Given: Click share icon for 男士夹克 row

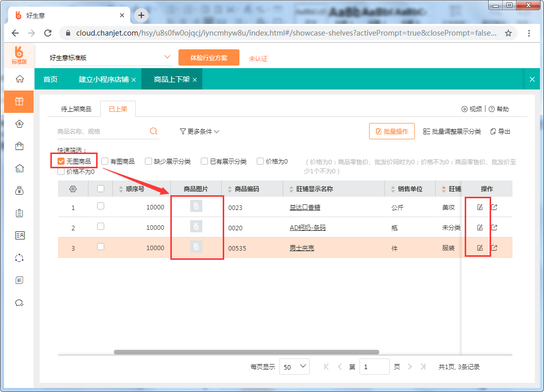Looking at the screenshot, I should [x=494, y=248].
